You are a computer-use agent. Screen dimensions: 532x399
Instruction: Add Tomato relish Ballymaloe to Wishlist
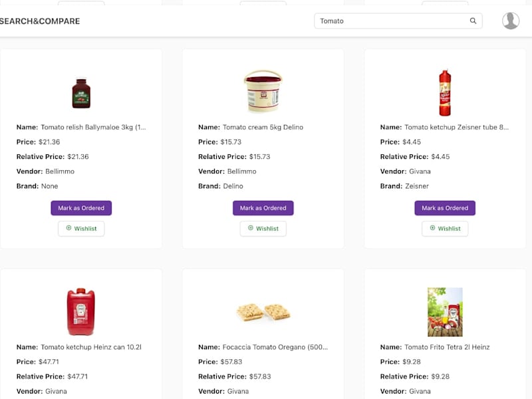coord(81,229)
